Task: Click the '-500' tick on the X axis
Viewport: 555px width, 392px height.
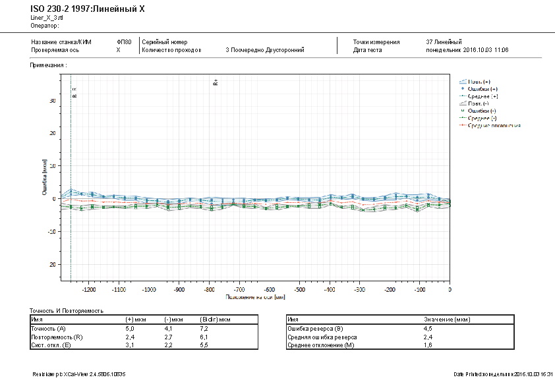Action: (299, 289)
